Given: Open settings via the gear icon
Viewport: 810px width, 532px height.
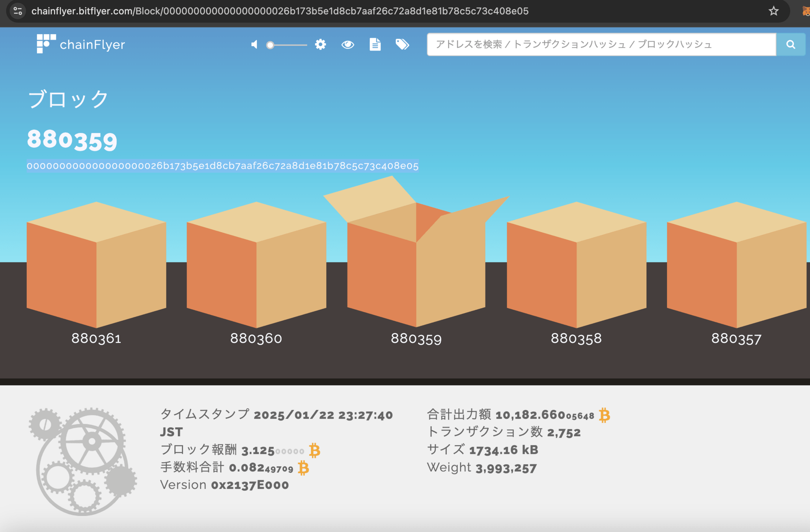Looking at the screenshot, I should click(320, 44).
